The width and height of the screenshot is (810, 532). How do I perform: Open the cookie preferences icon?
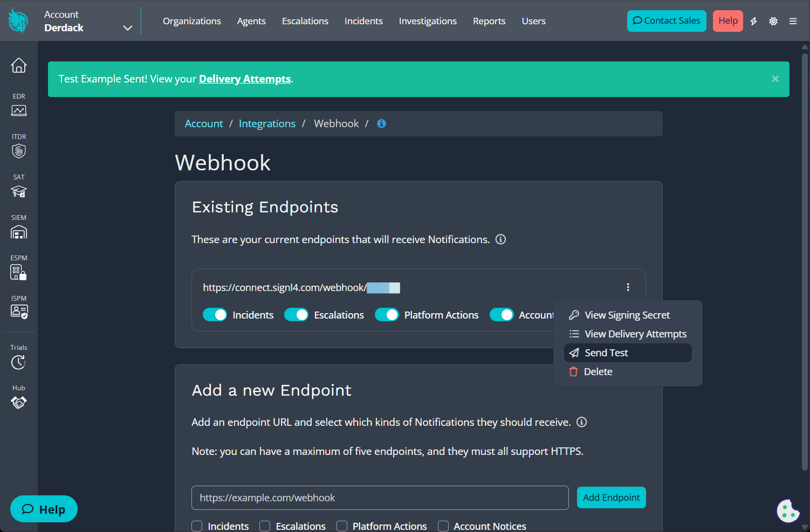point(788,510)
